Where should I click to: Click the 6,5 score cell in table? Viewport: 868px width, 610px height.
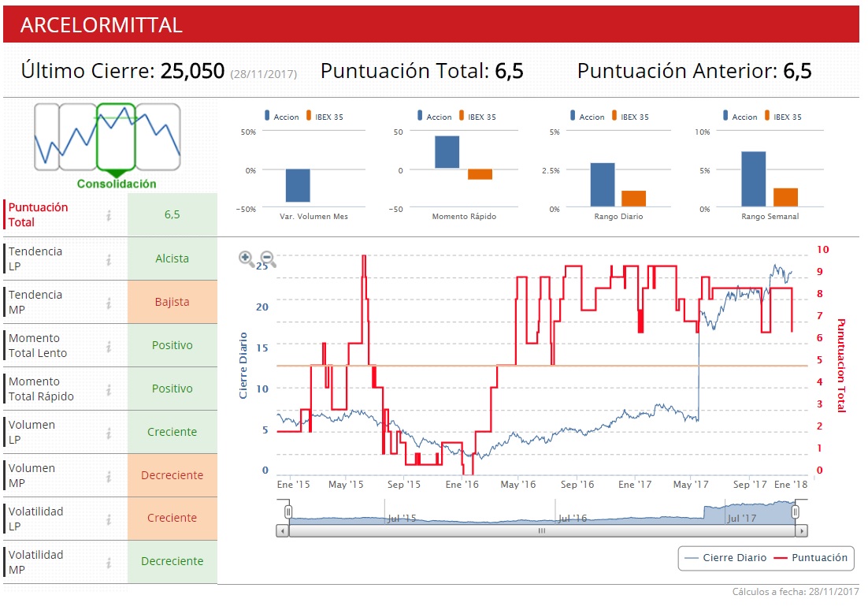point(172,214)
